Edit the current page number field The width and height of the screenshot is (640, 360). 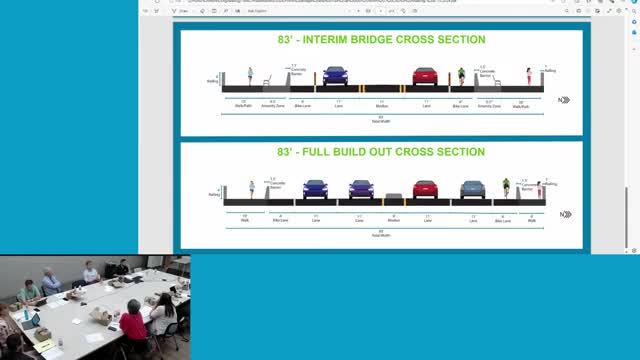(x=381, y=11)
